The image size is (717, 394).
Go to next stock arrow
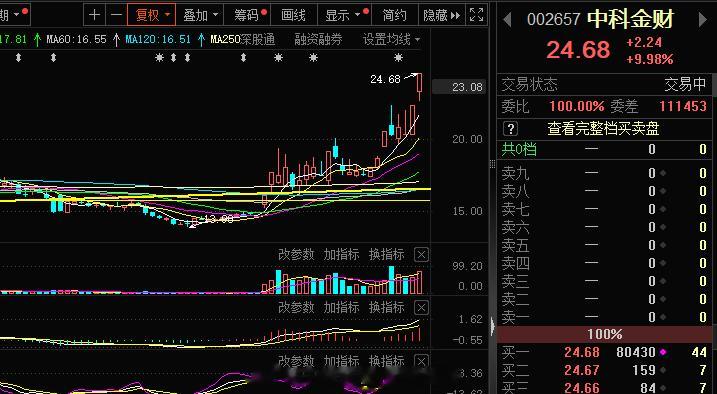(703, 19)
